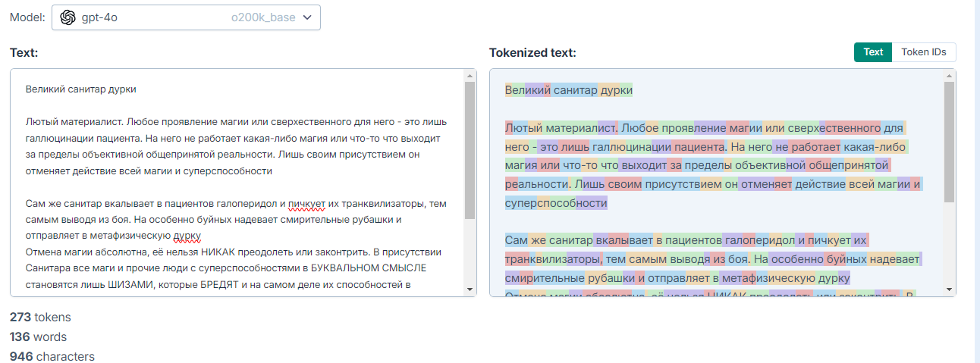980x363 pixels.
Task: Click scroll-down arrow of Text input box
Action: tap(470, 289)
